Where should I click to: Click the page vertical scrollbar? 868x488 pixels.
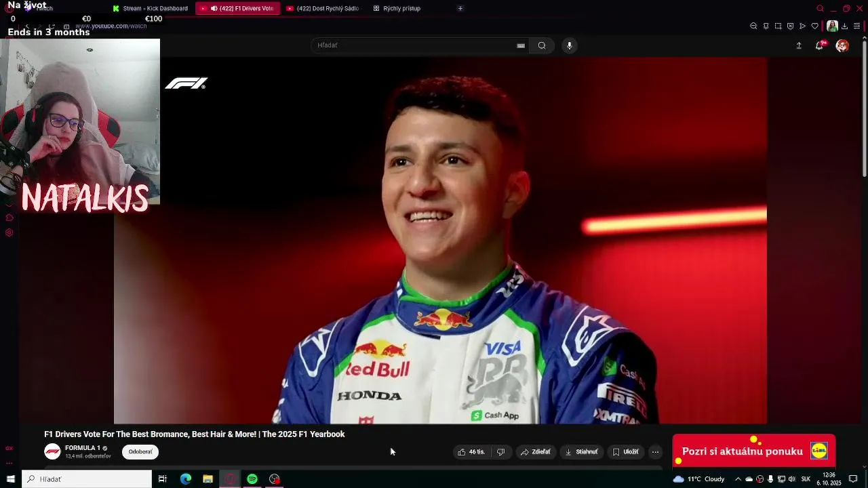[x=864, y=108]
